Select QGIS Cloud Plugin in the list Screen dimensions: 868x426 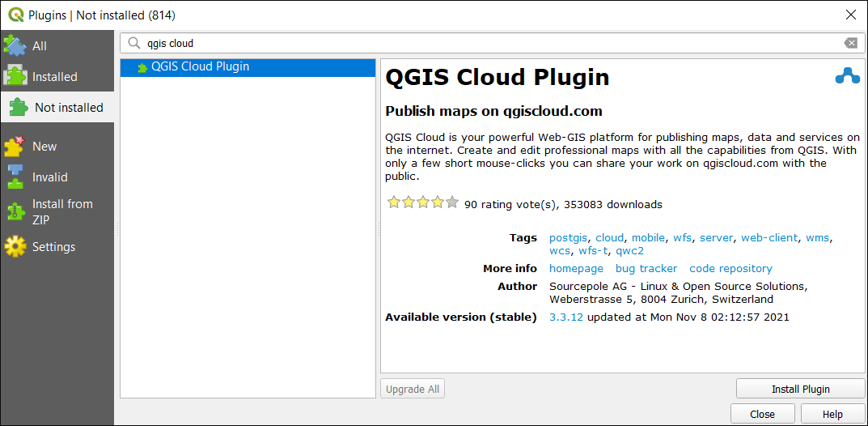click(x=248, y=67)
